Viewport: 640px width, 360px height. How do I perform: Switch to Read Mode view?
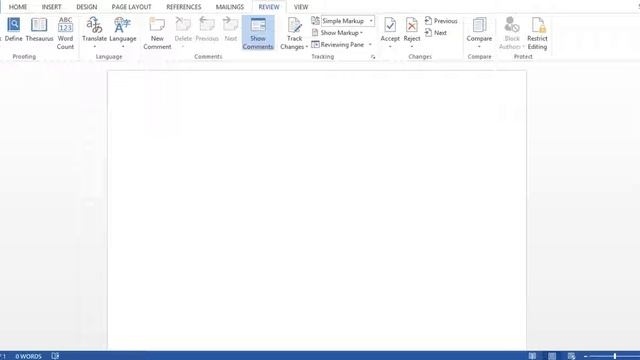point(532,356)
